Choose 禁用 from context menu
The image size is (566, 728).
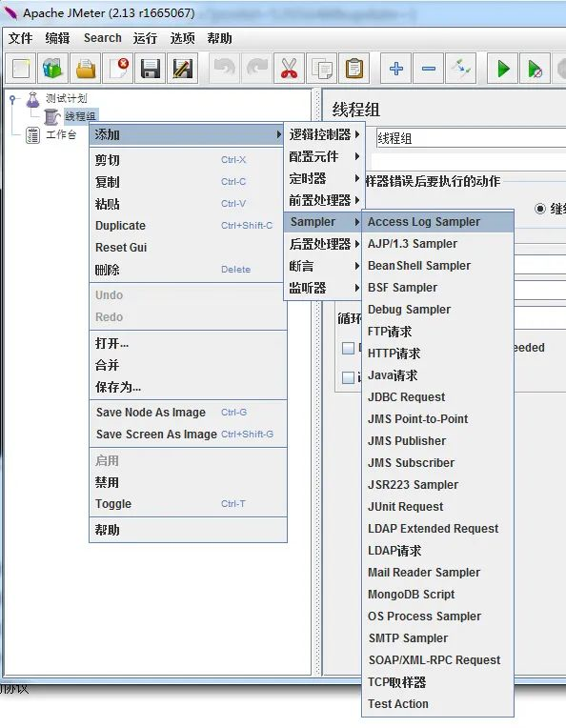point(188,482)
